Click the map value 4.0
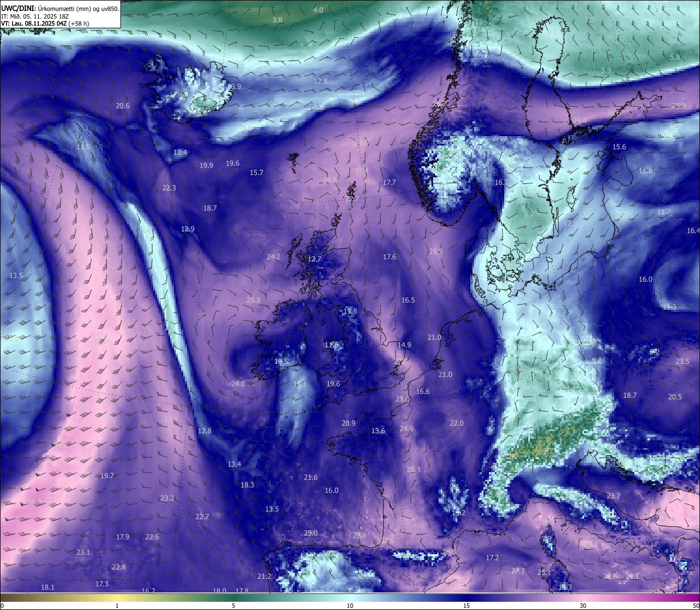700x610 pixels. pyautogui.click(x=318, y=10)
